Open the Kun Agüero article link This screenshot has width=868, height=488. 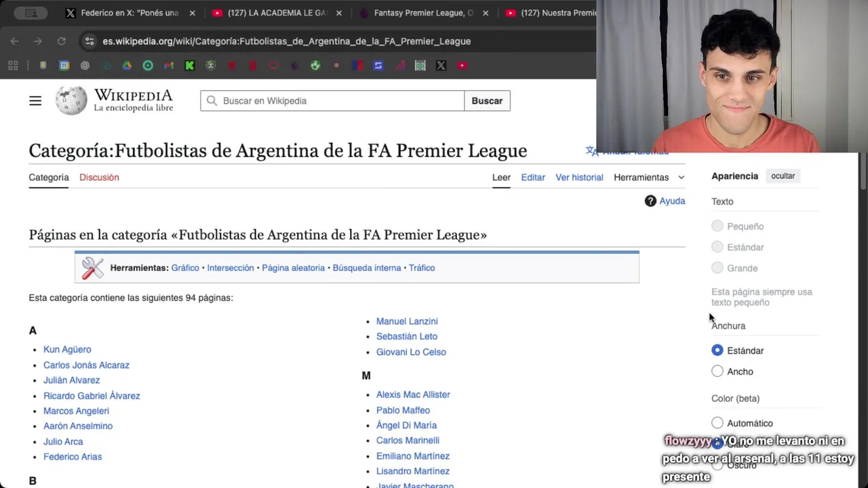point(67,350)
